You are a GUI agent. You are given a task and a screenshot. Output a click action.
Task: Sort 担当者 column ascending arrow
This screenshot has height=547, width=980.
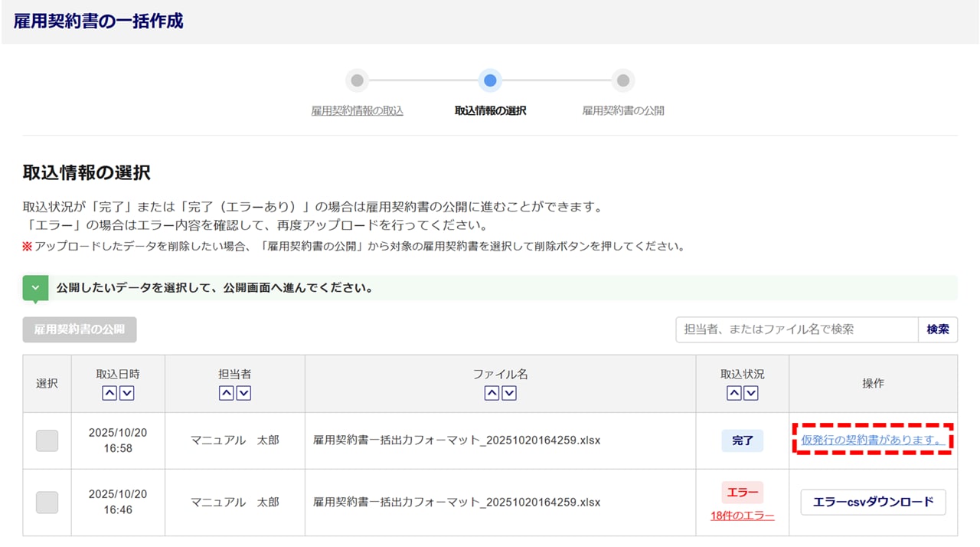(x=226, y=393)
